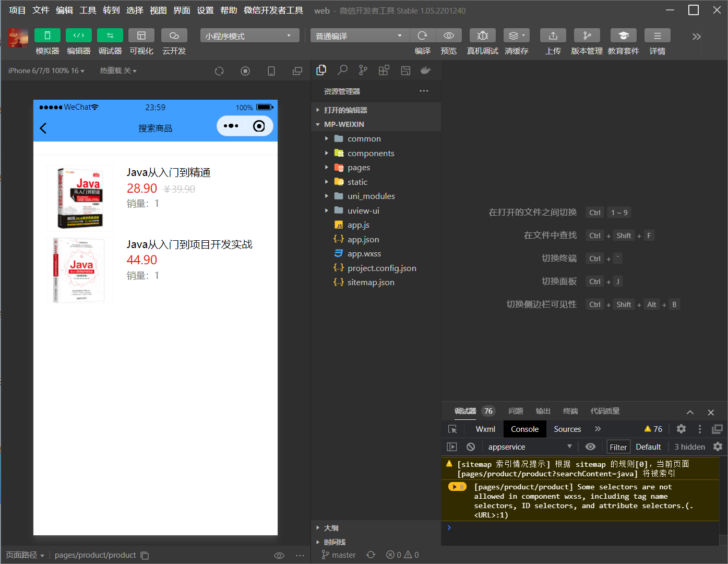The width and height of the screenshot is (728, 564).
Task: Expand the common folder
Action: (x=376, y=139)
